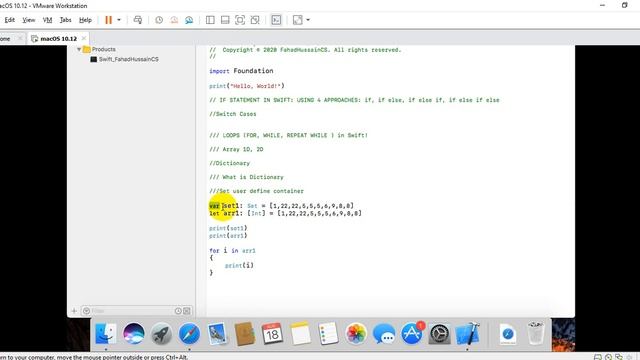Open the snapshot manager
The width and height of the screenshot is (640, 360).
tap(189, 20)
